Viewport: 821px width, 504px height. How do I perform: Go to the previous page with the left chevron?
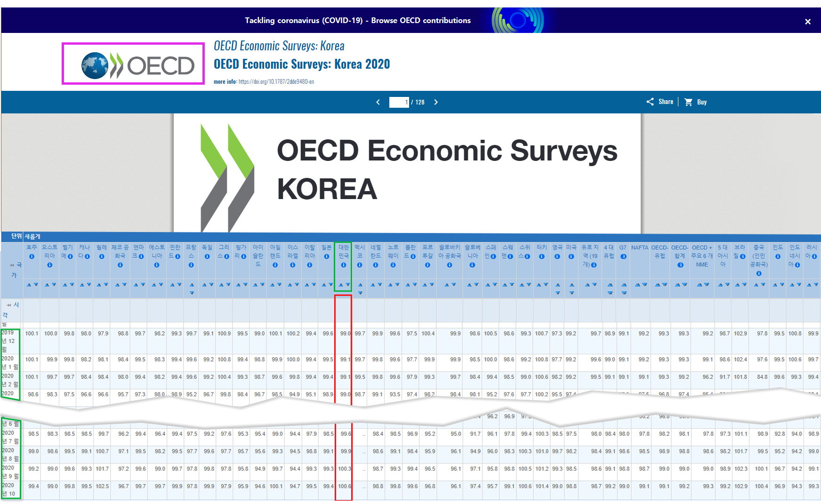378,102
